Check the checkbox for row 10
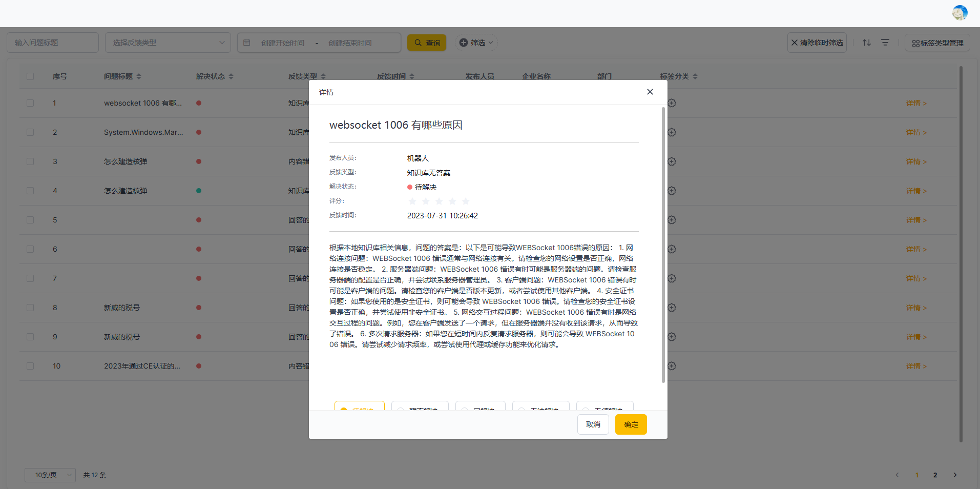The image size is (980, 489). pyautogui.click(x=30, y=366)
